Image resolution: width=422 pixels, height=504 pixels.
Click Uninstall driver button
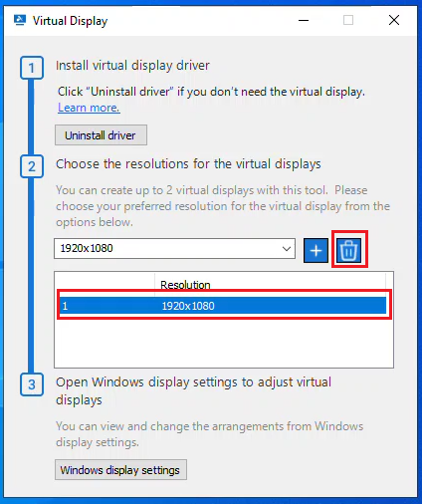tap(101, 135)
